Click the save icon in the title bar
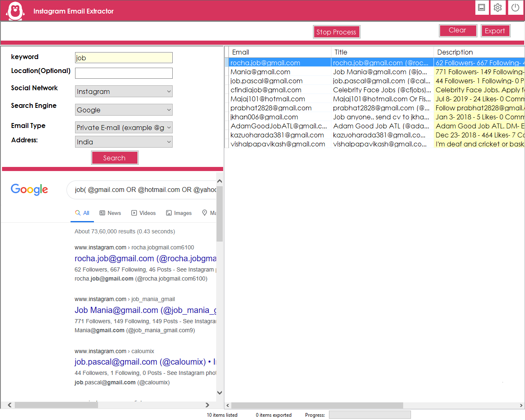Image resolution: width=525 pixels, height=420 pixels. (482, 8)
